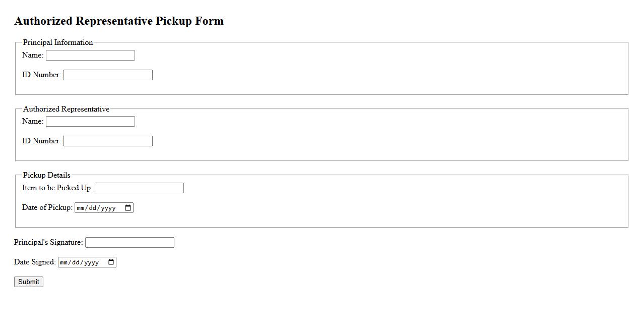
Task: Click the Authorized Representative Name field
Action: tap(90, 122)
